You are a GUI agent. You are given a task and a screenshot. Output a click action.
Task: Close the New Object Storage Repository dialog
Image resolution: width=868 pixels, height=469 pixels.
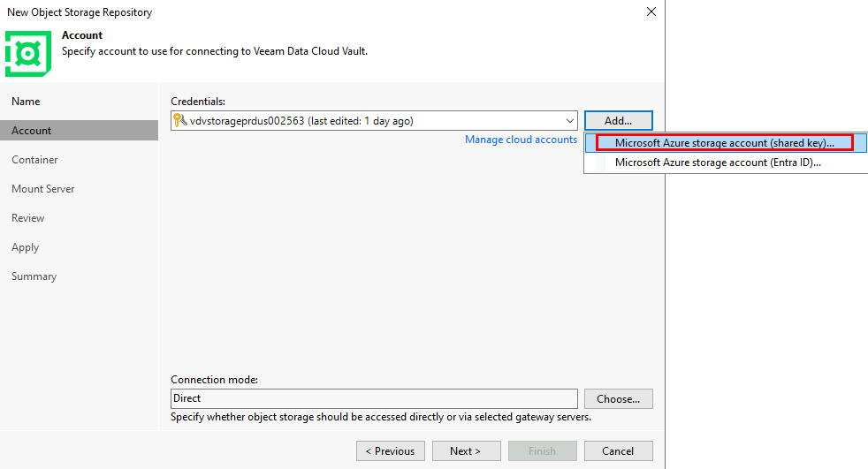[x=651, y=11]
